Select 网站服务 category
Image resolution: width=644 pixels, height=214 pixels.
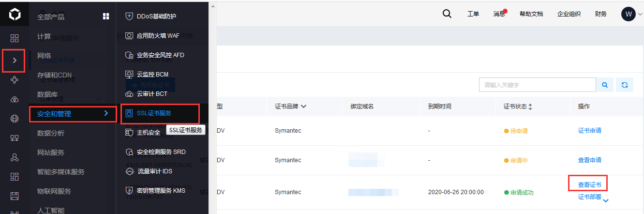(x=51, y=153)
